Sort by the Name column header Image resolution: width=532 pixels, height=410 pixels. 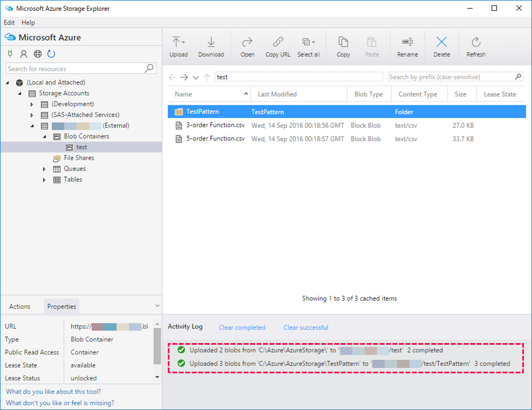[x=209, y=94]
